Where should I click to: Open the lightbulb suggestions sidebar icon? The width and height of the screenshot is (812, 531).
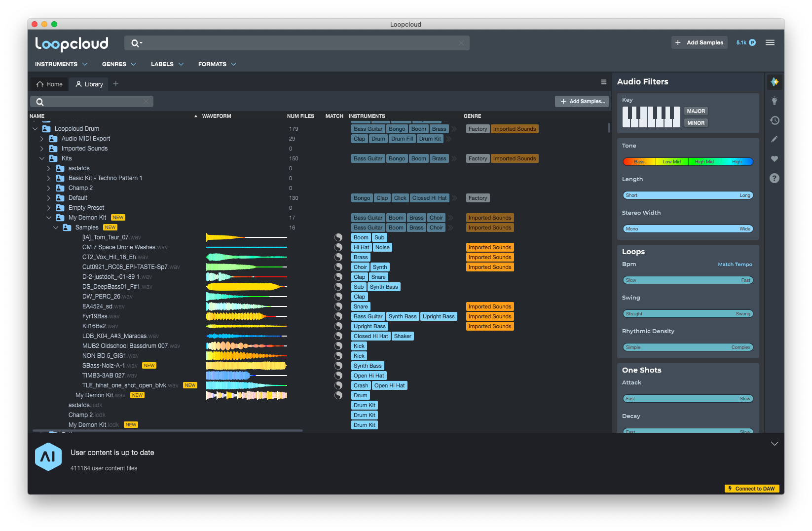(775, 101)
